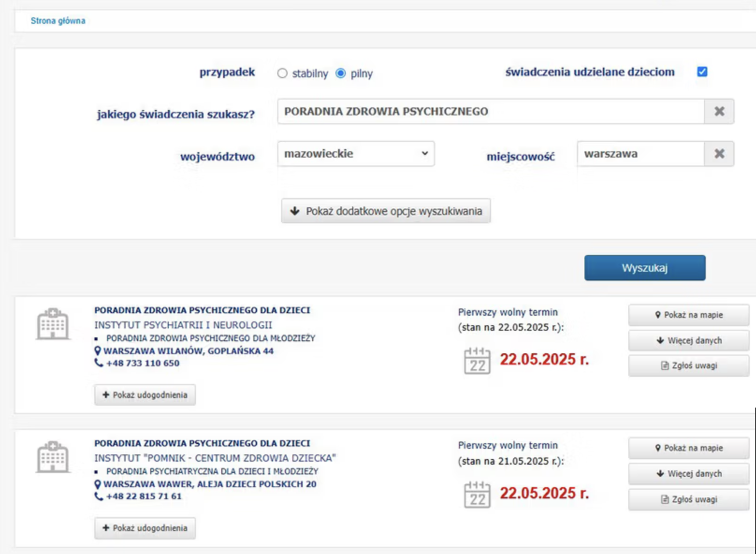This screenshot has height=554, width=756.
Task: Clear the miejscowość field with X
Action: coord(719,154)
